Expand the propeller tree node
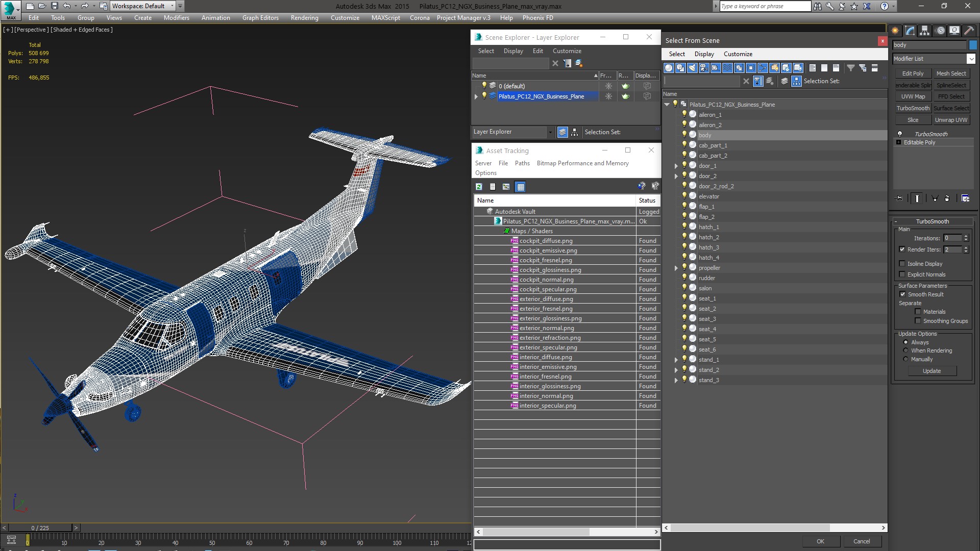 click(x=676, y=268)
